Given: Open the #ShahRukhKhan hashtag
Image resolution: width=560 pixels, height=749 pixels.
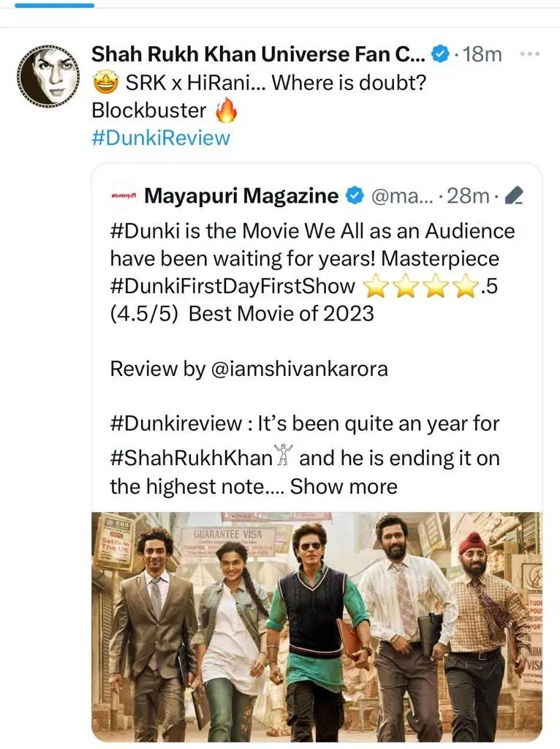Looking at the screenshot, I should pyautogui.click(x=192, y=458).
